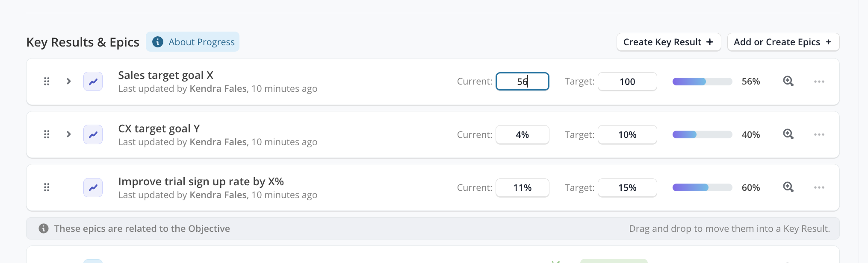Click trend chart icon of CX target goal Y
Image resolution: width=868 pixels, height=263 pixels.
click(x=93, y=134)
